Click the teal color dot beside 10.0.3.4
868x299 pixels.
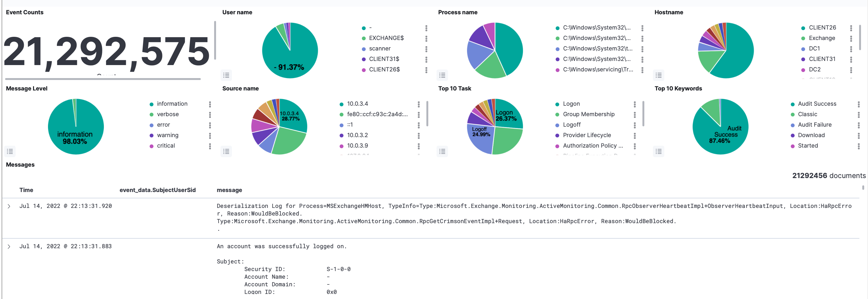[341, 104]
